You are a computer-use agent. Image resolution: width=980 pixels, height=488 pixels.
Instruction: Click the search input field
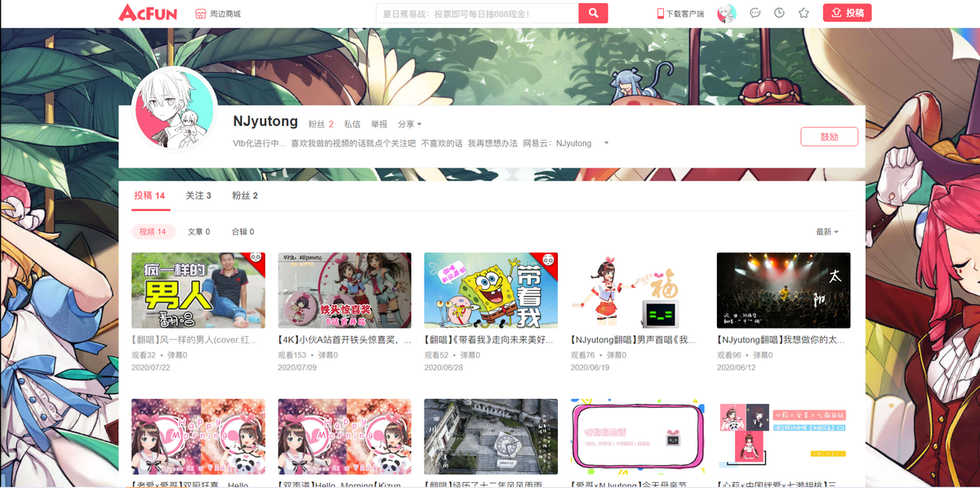(x=477, y=13)
